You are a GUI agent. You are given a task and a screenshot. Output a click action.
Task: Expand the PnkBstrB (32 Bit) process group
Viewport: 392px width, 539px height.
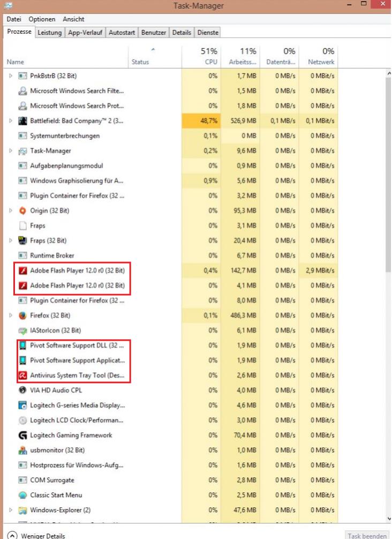click(11, 76)
